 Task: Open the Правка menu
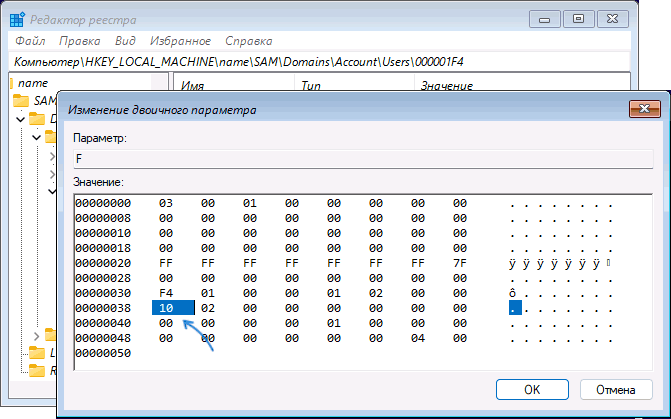click(x=79, y=41)
